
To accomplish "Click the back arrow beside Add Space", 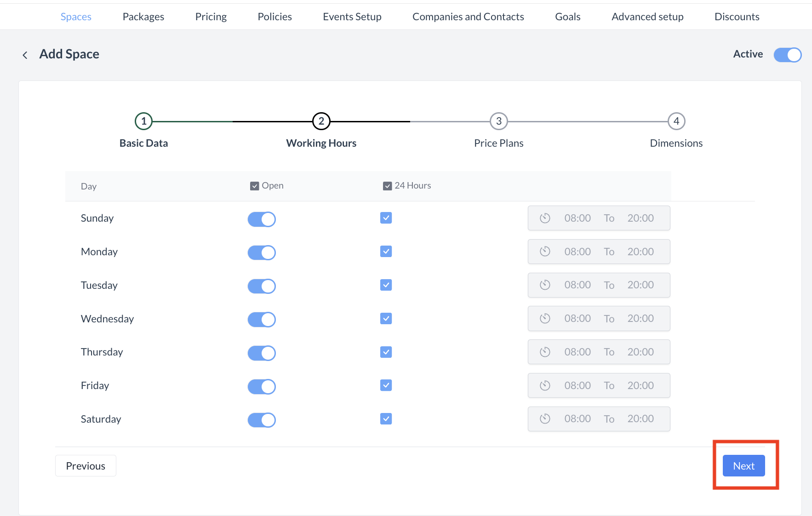I will tap(25, 55).
